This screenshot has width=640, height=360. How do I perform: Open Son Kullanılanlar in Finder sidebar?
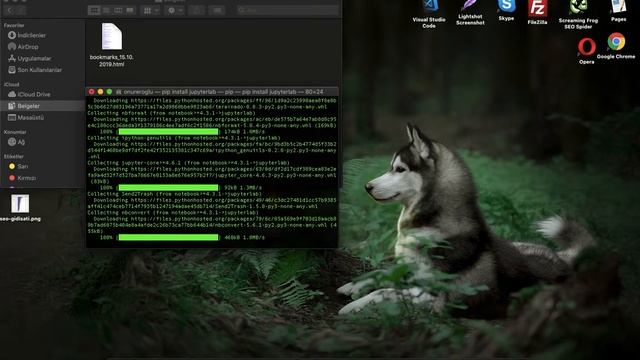click(x=35, y=70)
